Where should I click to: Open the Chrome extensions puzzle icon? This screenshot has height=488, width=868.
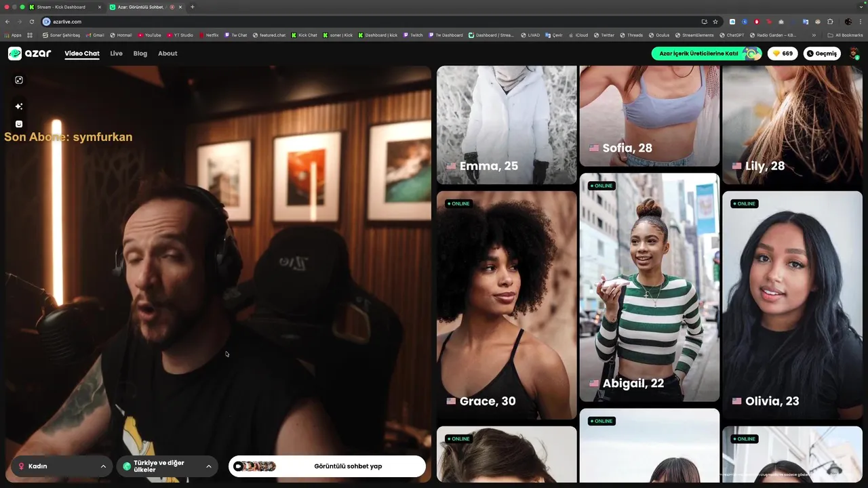(830, 22)
